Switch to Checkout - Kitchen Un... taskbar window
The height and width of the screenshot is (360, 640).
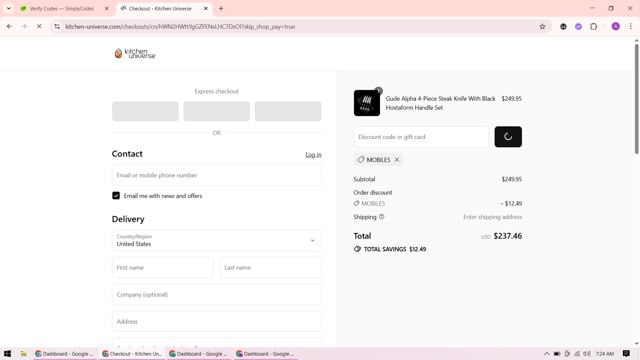[x=131, y=353]
